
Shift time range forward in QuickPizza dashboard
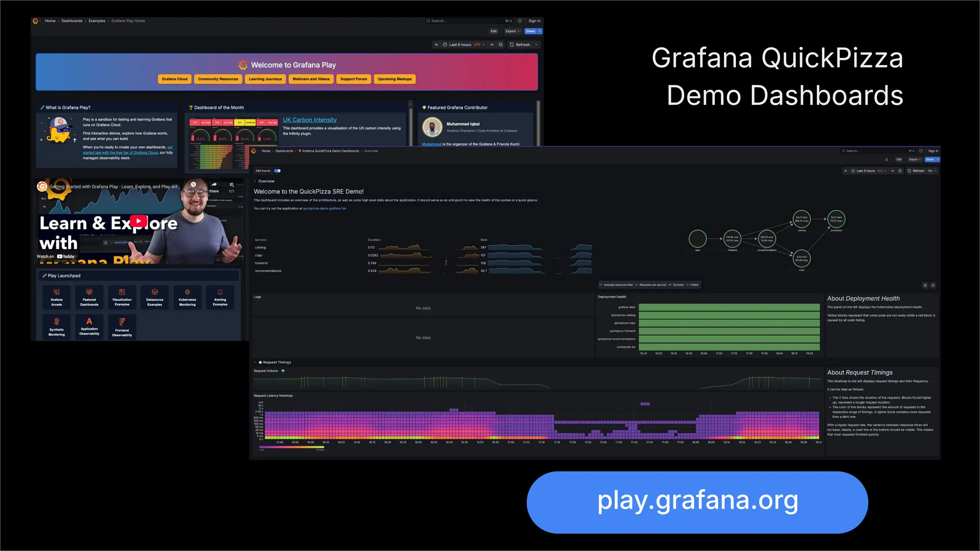pos(892,171)
